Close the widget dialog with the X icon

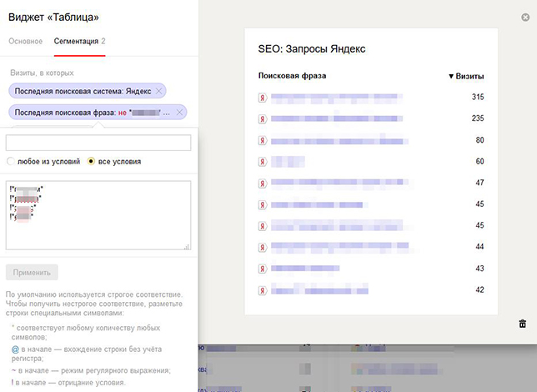pos(525,18)
